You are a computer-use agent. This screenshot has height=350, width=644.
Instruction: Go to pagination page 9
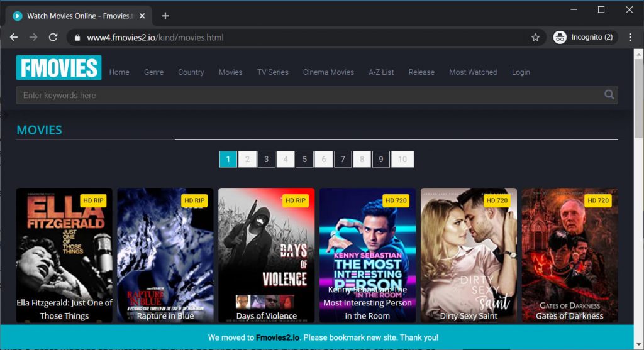[380, 159]
